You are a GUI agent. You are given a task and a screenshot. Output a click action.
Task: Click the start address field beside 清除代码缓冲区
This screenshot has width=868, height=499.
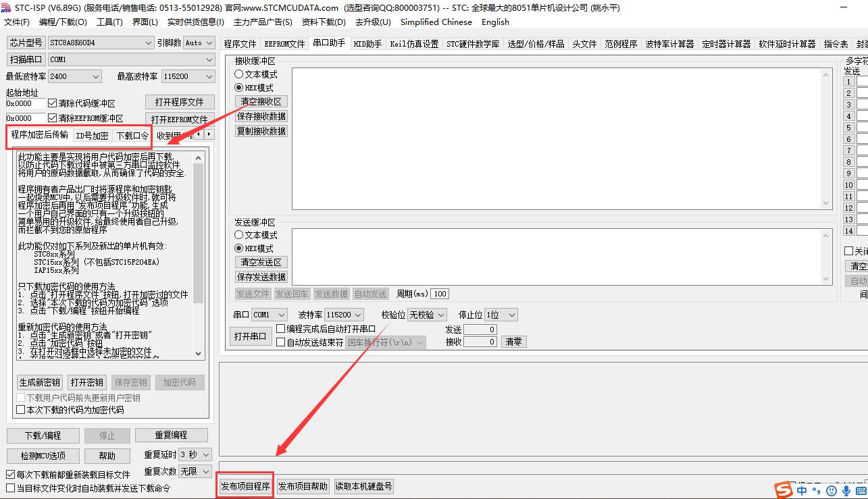click(25, 103)
